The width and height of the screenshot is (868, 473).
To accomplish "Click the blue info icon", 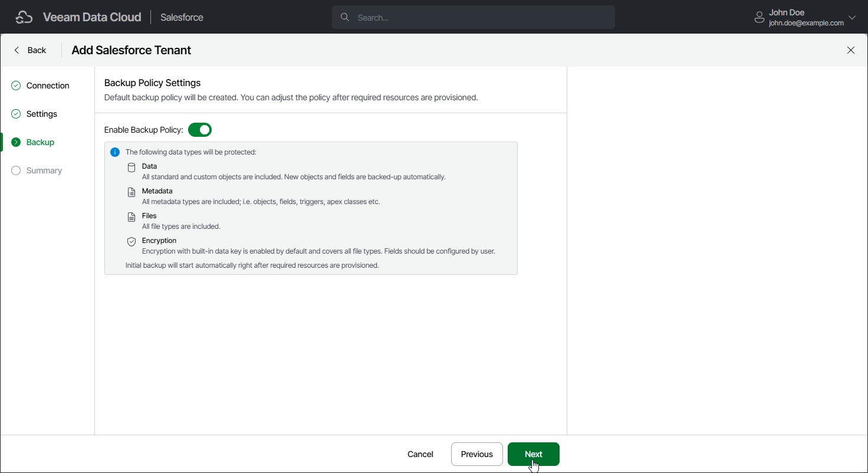I will pyautogui.click(x=115, y=152).
